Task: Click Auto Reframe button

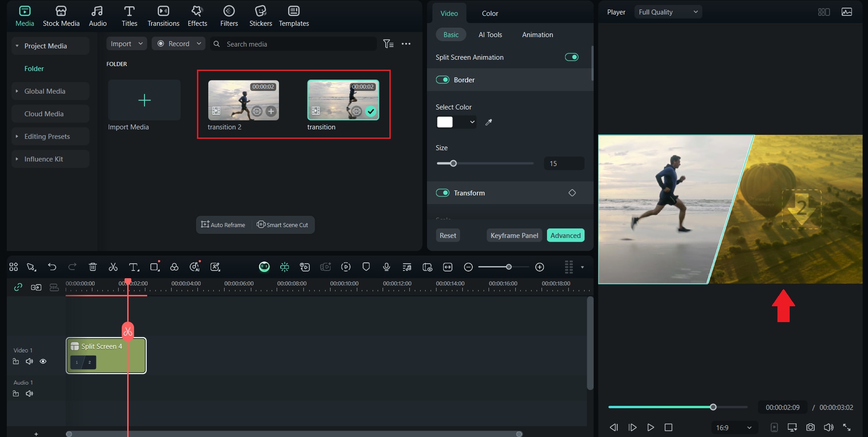Action: 223,225
